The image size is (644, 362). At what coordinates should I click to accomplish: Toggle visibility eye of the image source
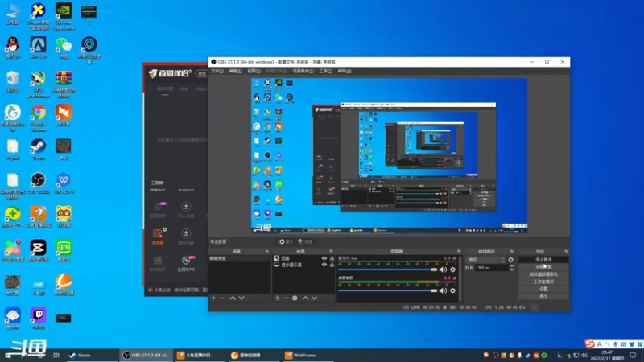(x=324, y=258)
